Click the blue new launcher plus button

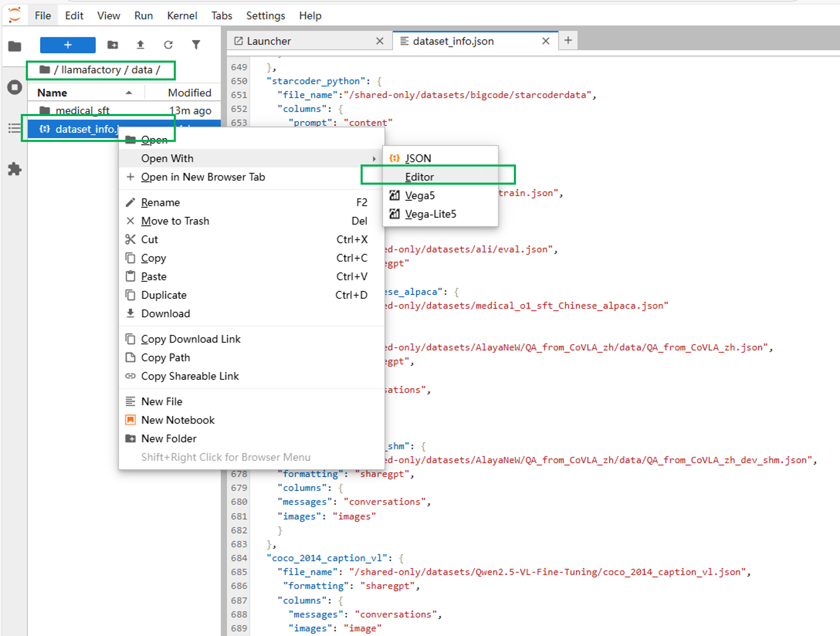tap(68, 45)
